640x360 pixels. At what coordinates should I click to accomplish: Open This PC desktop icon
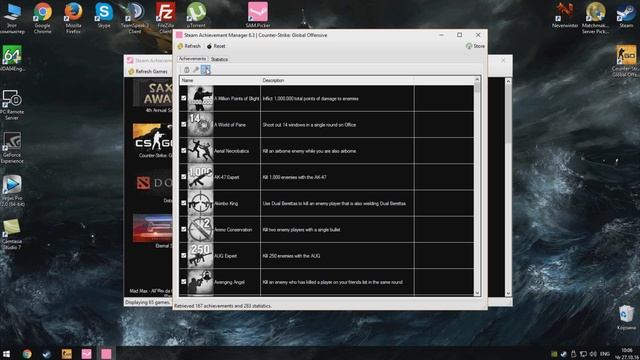click(x=12, y=17)
